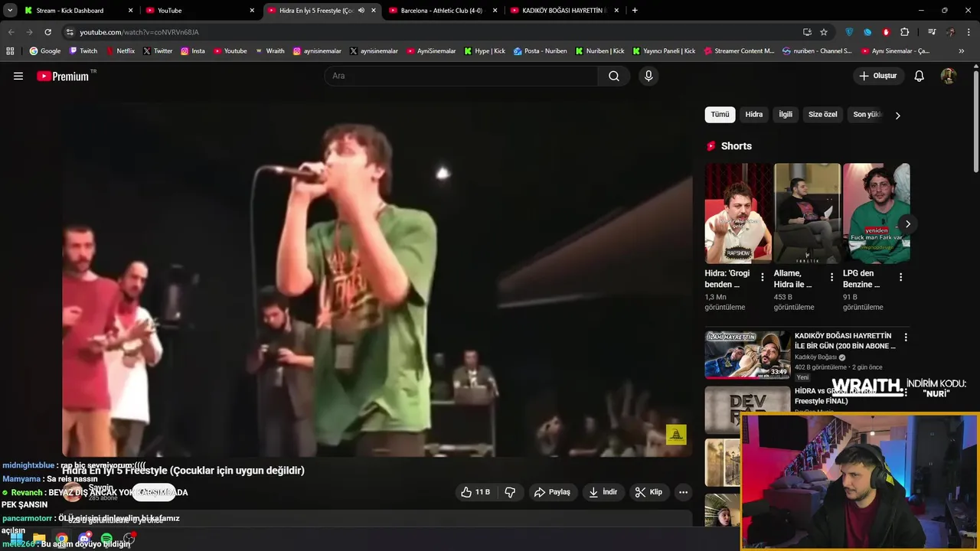Open the tab search dropdown arrow
This screenshot has width=980, height=551.
[10, 11]
